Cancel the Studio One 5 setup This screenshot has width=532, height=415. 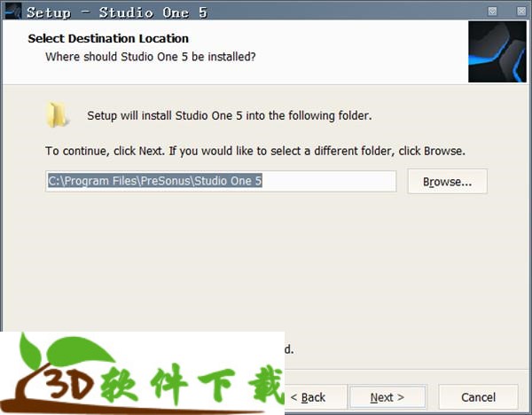pyautogui.click(x=478, y=397)
